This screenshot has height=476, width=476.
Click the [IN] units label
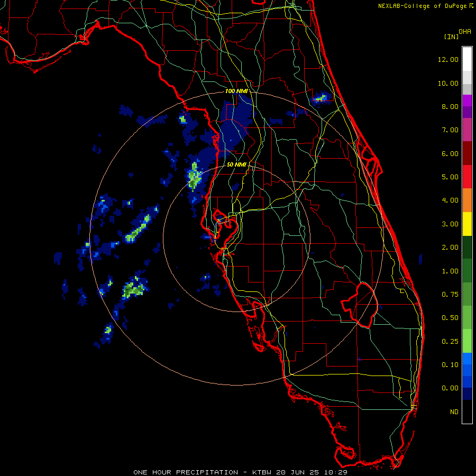pyautogui.click(x=452, y=36)
